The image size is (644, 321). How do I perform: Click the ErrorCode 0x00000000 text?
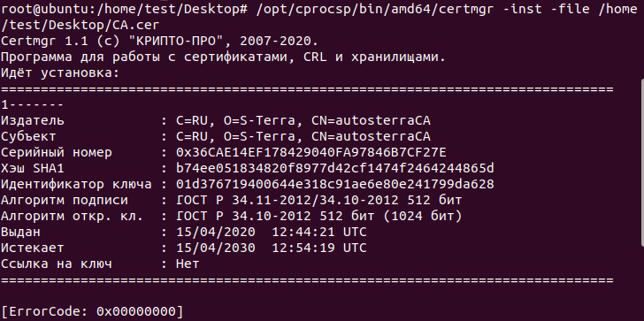pyautogui.click(x=92, y=311)
